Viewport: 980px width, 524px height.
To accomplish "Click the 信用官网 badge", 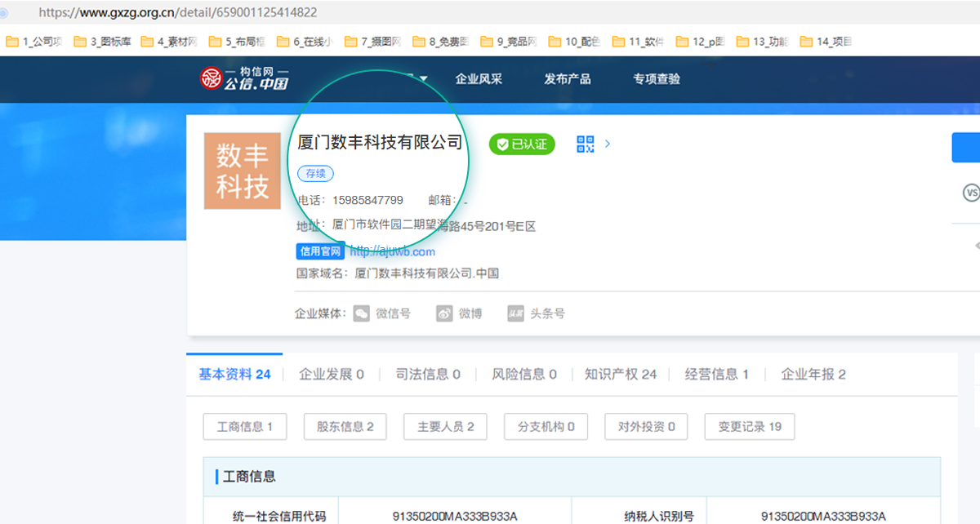I will click(x=320, y=251).
